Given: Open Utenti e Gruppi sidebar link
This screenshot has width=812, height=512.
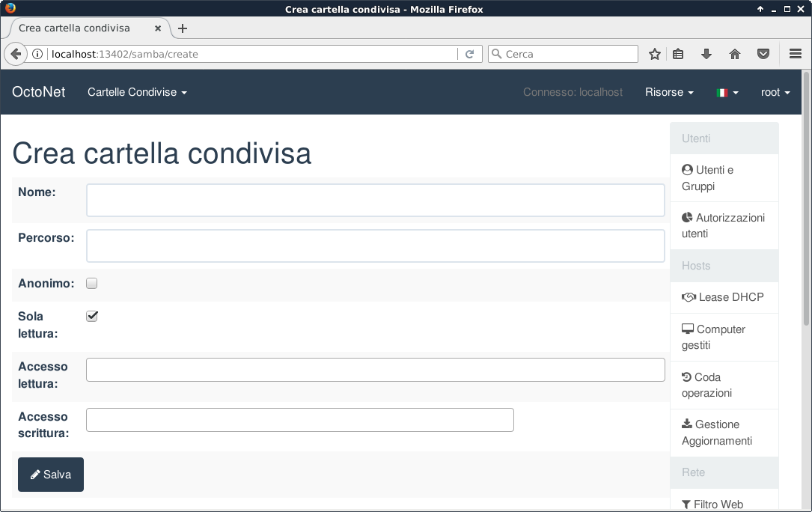Looking at the screenshot, I should pos(724,177).
